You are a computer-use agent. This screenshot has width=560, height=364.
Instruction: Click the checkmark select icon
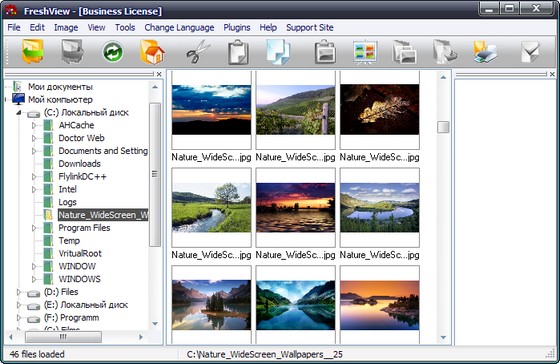point(530,52)
